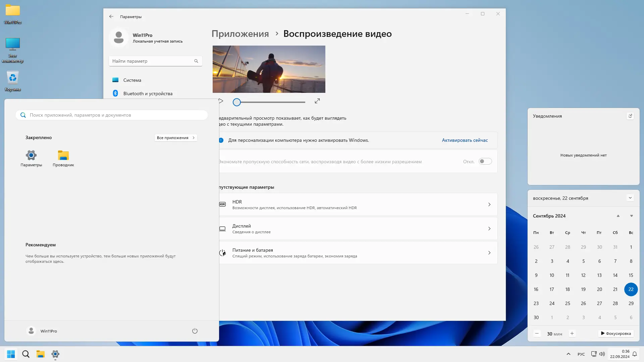
Task: Go to next month in calendar
Action: pos(631,216)
